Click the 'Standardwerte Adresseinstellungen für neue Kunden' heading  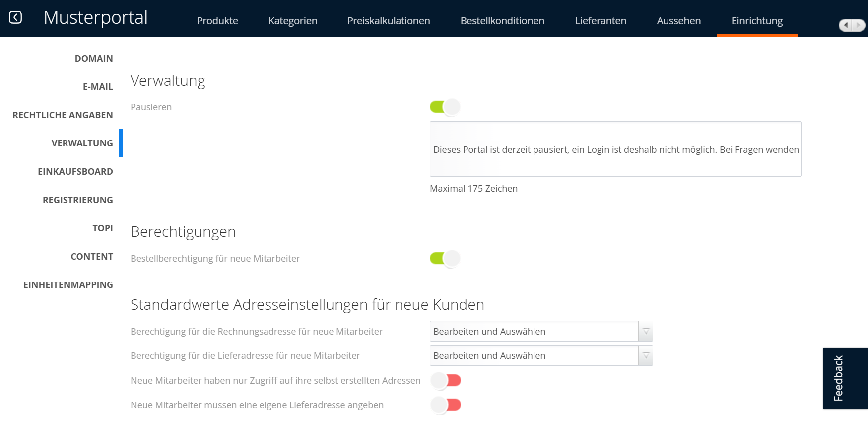(307, 305)
